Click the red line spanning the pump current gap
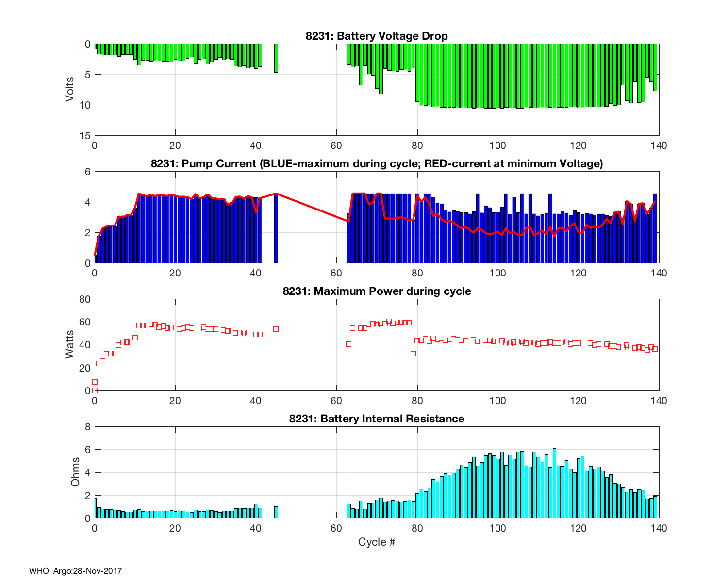The width and height of the screenshot is (728, 582). point(311,207)
